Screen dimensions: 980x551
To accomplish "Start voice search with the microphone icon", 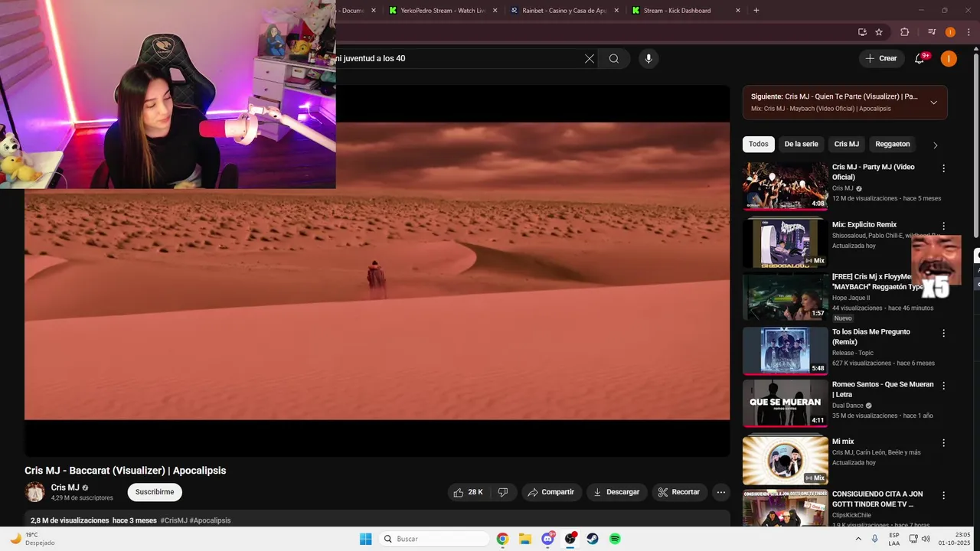I will [x=648, y=58].
